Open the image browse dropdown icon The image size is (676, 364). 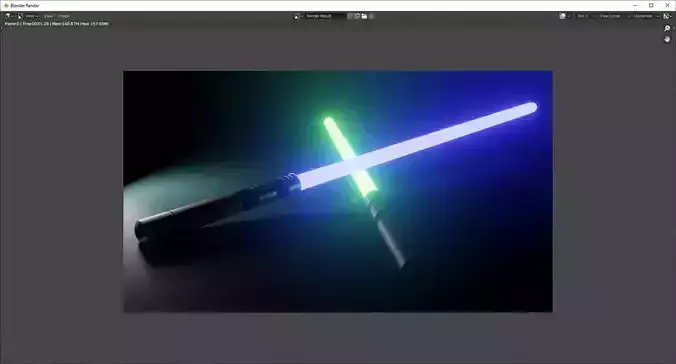(x=298, y=16)
